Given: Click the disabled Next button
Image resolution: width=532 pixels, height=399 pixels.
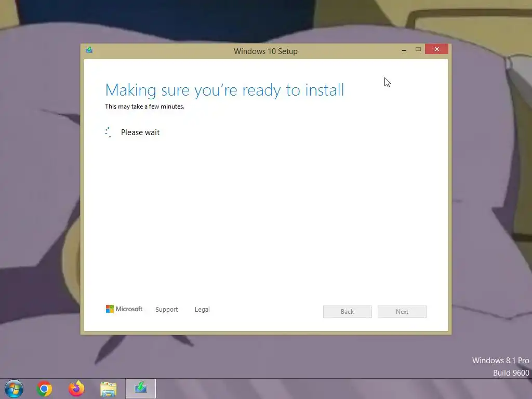Looking at the screenshot, I should coord(402,312).
